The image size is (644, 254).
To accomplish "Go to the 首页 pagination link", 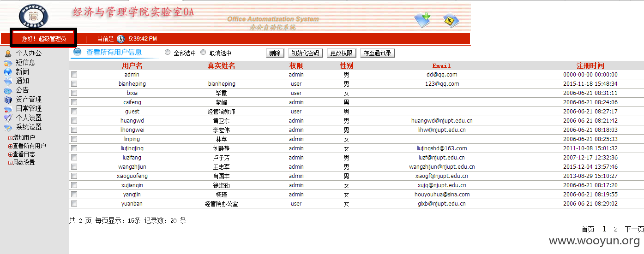I will pyautogui.click(x=588, y=230).
